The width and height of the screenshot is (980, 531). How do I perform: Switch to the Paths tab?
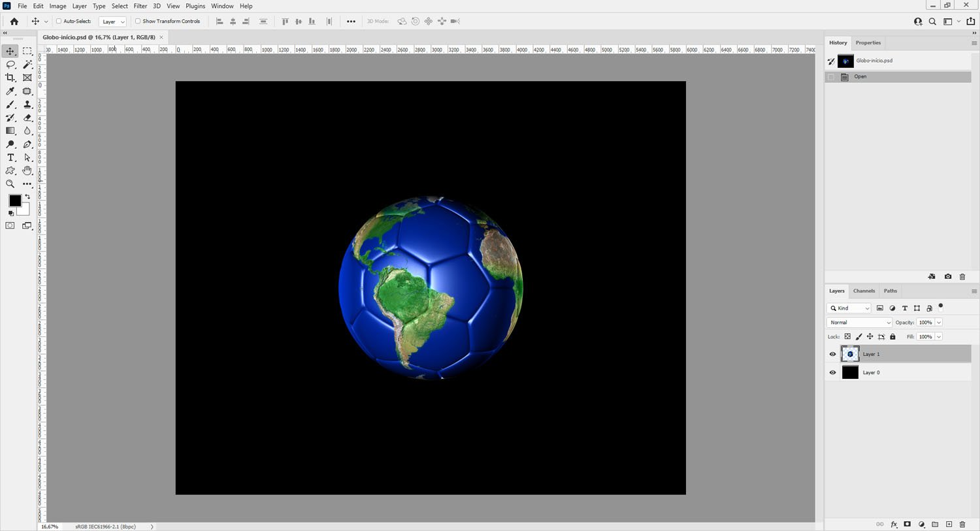point(890,291)
